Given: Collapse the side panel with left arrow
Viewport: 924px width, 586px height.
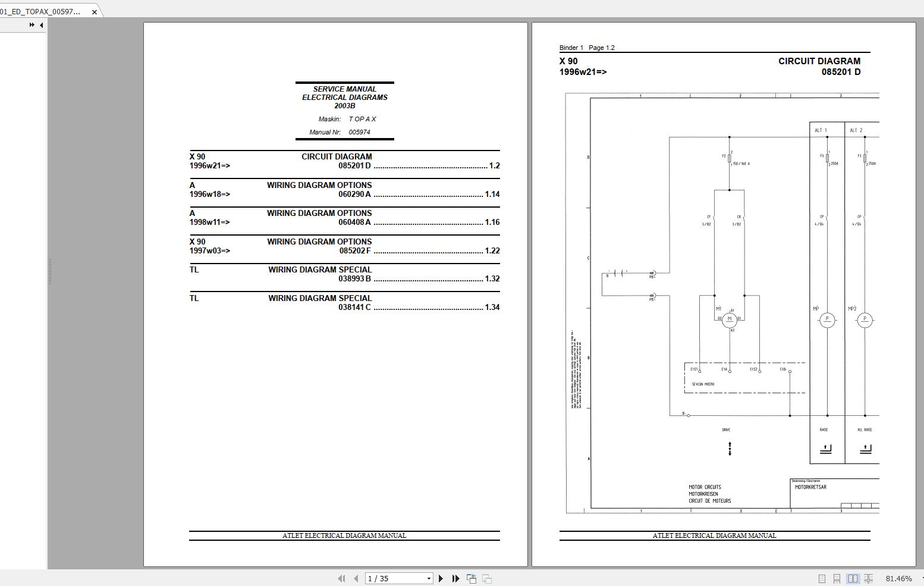Looking at the screenshot, I should click(x=41, y=25).
